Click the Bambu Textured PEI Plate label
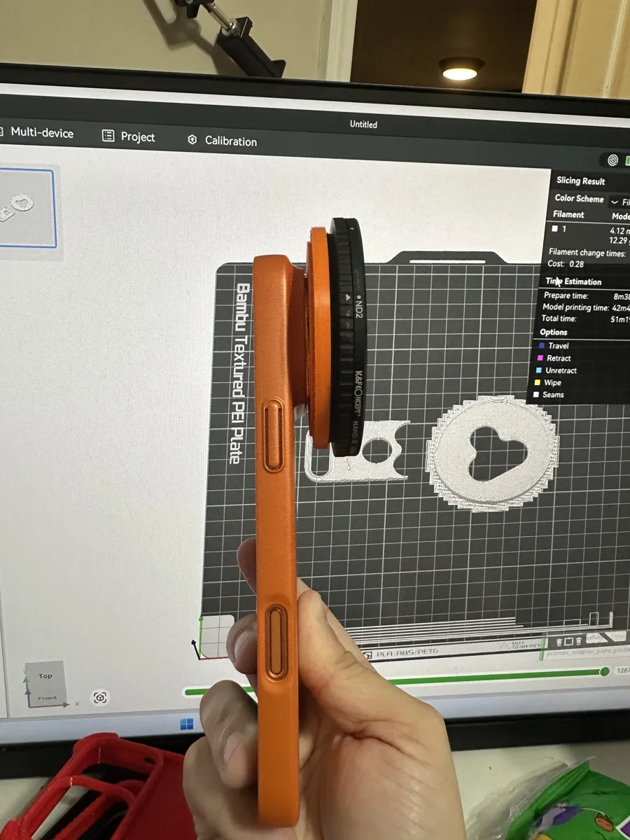This screenshot has width=630, height=840. coord(241,372)
